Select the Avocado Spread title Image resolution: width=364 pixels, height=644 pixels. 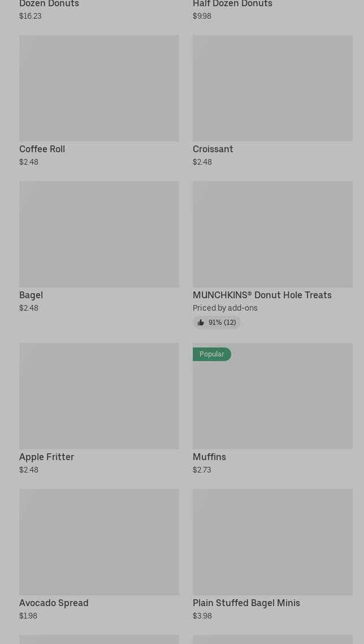pos(54,603)
